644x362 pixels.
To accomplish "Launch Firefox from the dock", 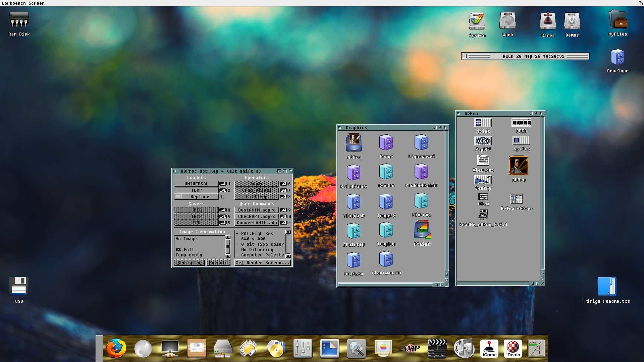I will click(116, 348).
